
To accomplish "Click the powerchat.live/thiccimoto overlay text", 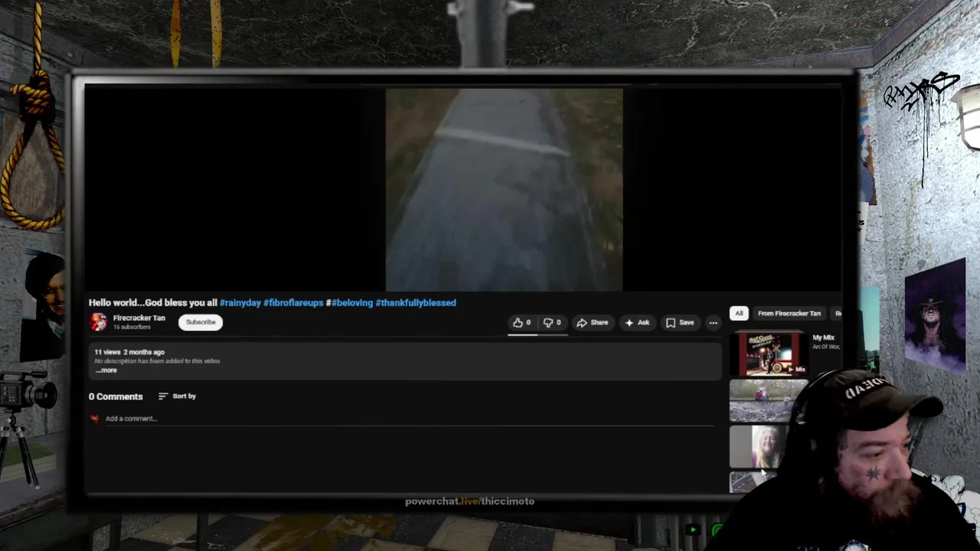I will [469, 501].
